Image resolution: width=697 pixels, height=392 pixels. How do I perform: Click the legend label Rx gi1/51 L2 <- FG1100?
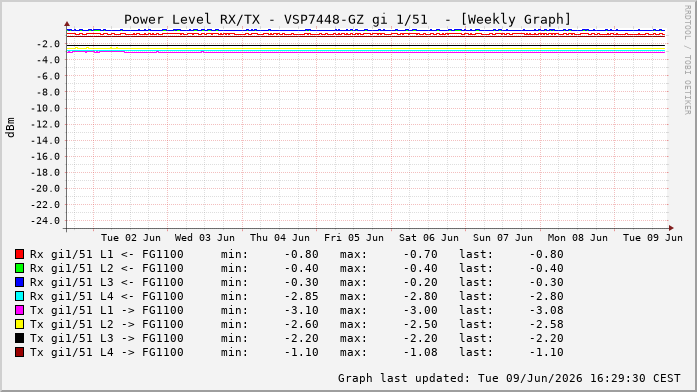click(x=107, y=268)
